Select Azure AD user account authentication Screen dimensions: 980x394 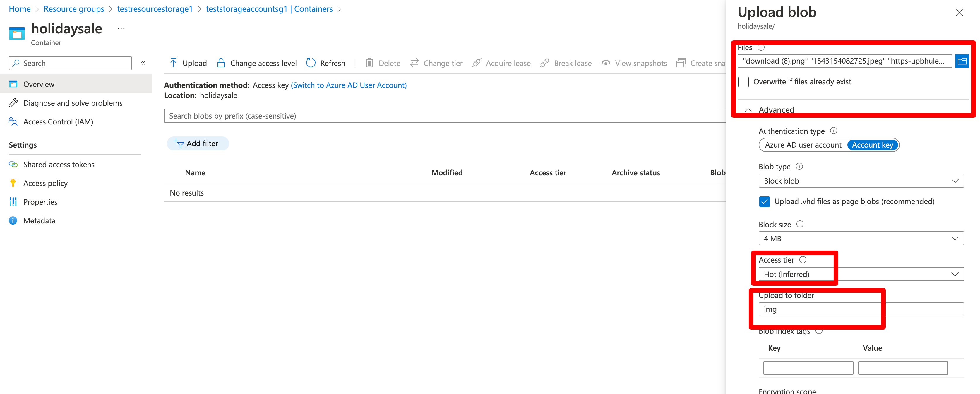(803, 145)
